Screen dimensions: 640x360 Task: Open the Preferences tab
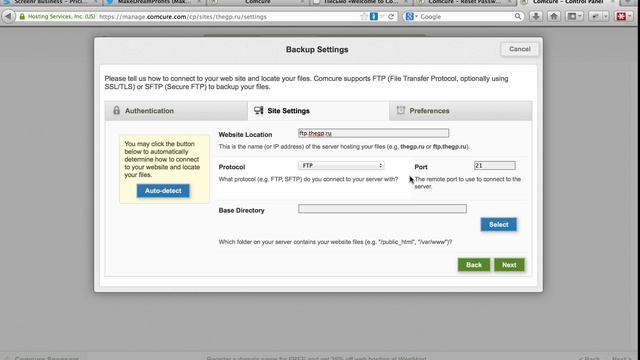(x=461, y=111)
